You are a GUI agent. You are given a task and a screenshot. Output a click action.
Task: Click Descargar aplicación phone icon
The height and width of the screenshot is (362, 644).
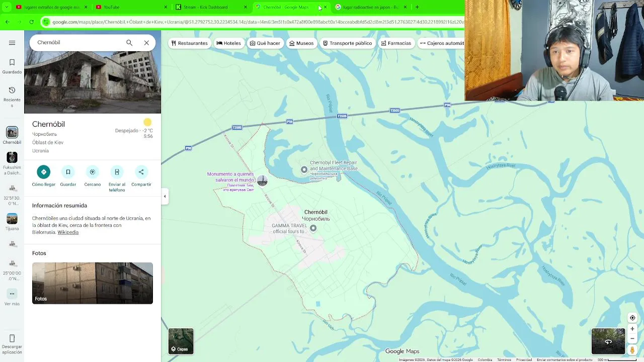click(x=12, y=344)
